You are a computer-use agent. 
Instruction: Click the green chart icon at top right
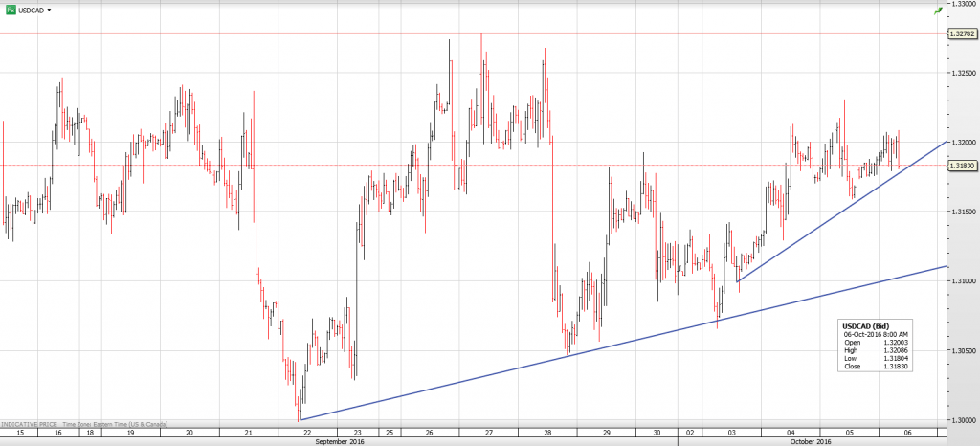click(937, 11)
